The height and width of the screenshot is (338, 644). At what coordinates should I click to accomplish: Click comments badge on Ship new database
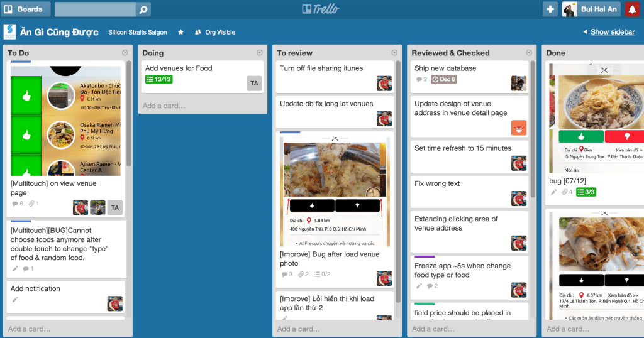tap(421, 79)
